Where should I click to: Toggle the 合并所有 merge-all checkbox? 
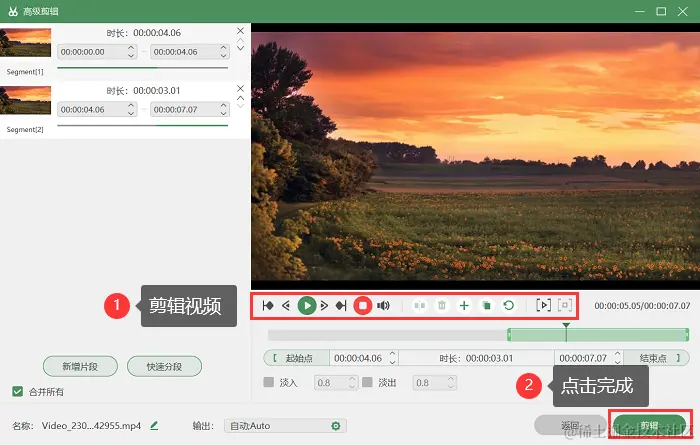[17, 391]
